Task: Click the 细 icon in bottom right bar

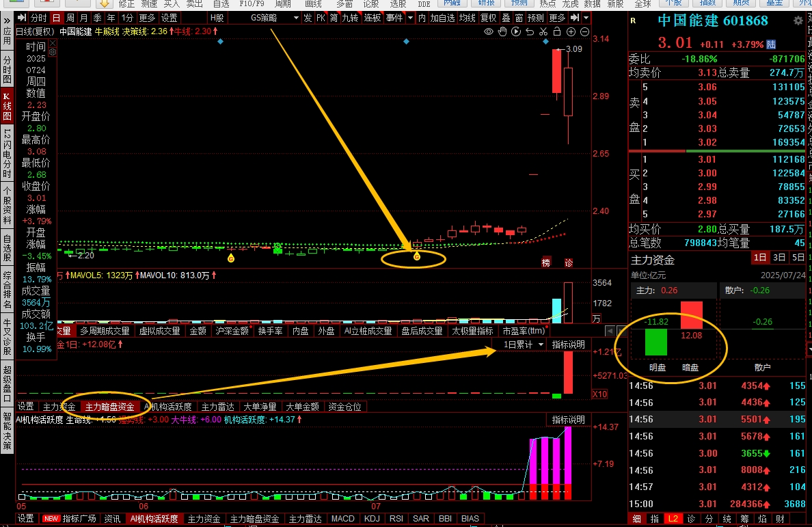Action: click(637, 519)
